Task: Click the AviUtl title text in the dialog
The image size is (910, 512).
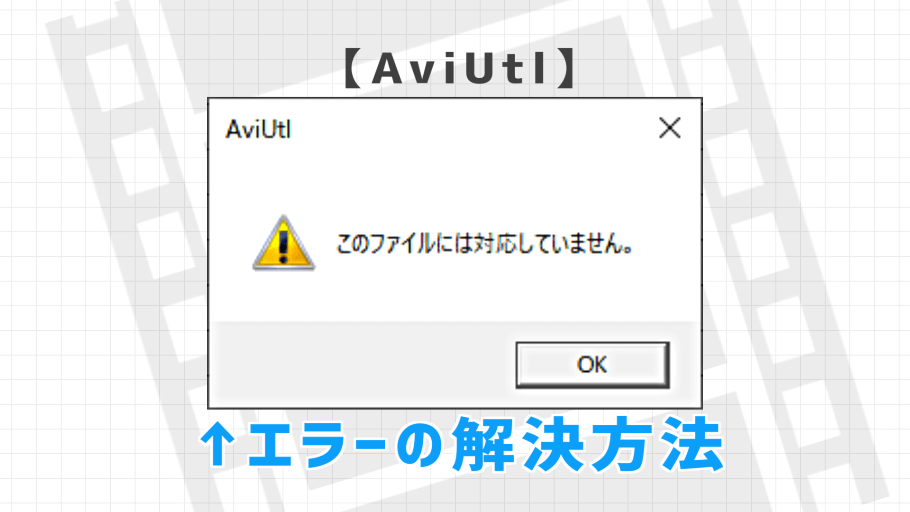Action: [258, 129]
